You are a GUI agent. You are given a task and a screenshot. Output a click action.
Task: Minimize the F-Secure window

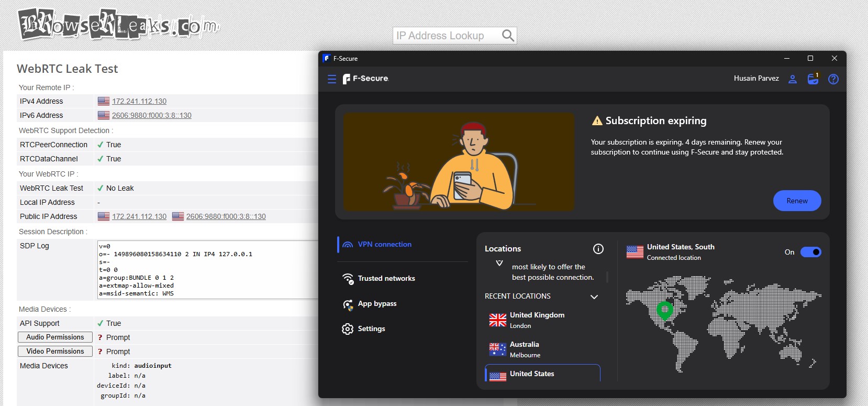click(786, 59)
